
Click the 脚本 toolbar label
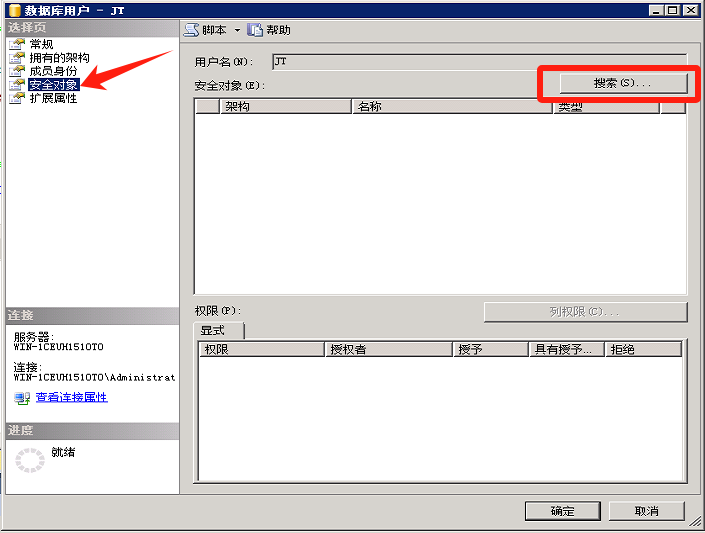click(214, 30)
